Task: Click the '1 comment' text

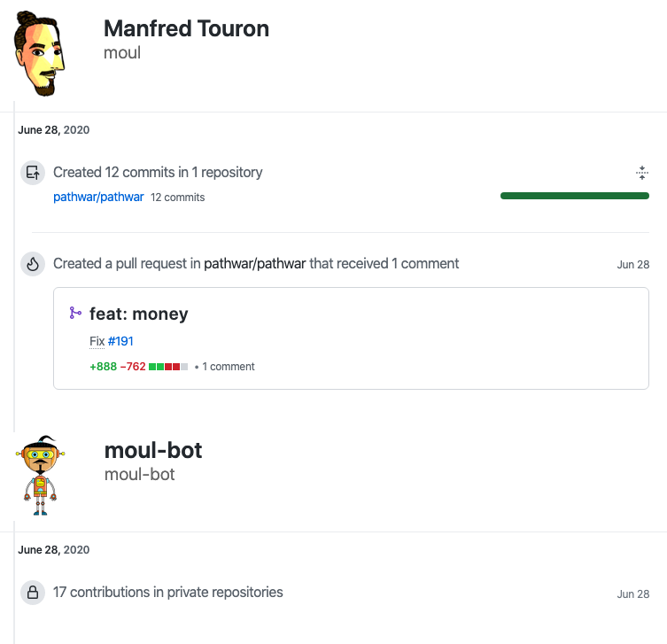Action: point(228,367)
